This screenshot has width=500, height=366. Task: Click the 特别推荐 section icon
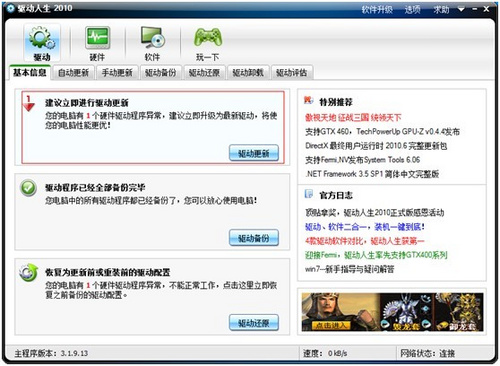309,100
